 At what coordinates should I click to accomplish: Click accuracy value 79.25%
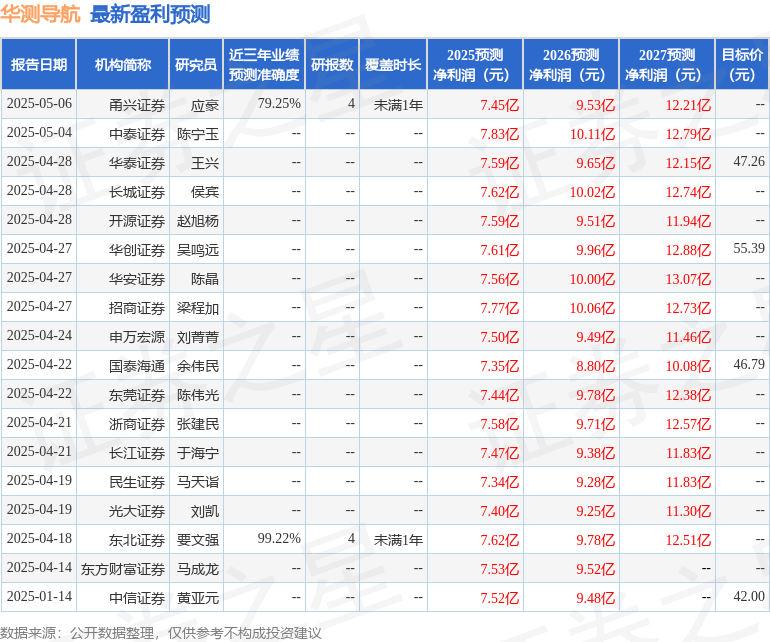point(279,104)
